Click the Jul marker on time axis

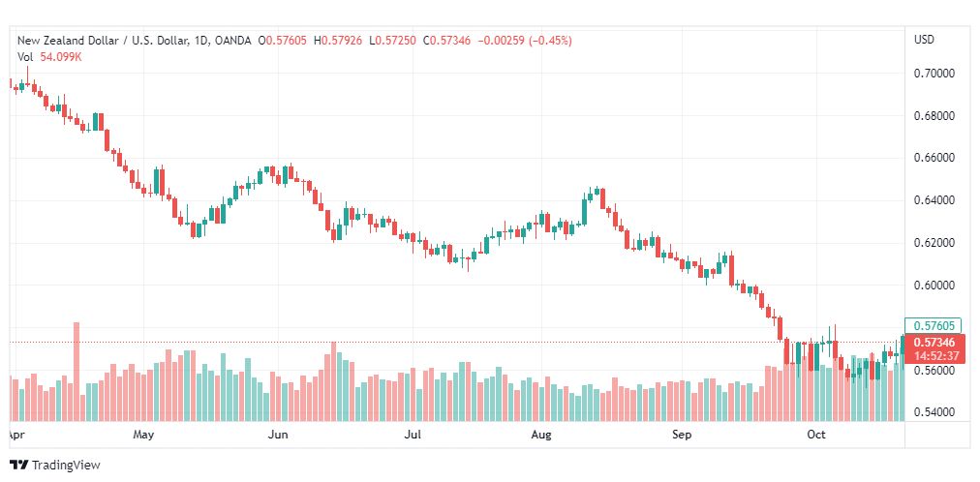pyautogui.click(x=412, y=435)
